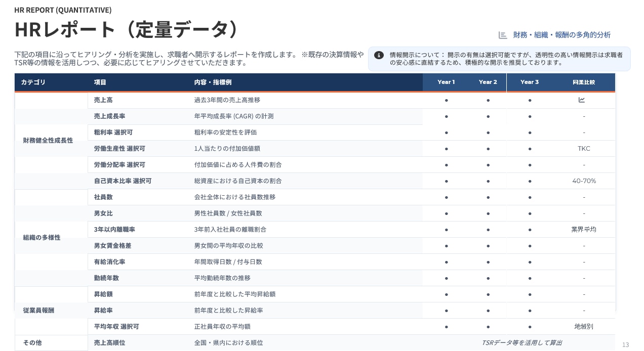Click the カテゴリ column header

click(33, 82)
